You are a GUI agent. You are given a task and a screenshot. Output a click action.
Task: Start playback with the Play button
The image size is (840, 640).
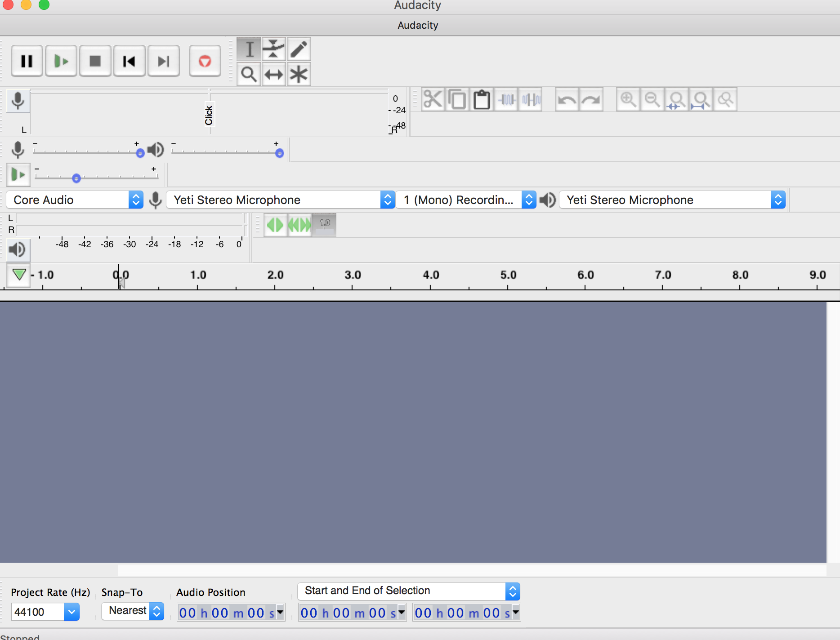coord(61,61)
